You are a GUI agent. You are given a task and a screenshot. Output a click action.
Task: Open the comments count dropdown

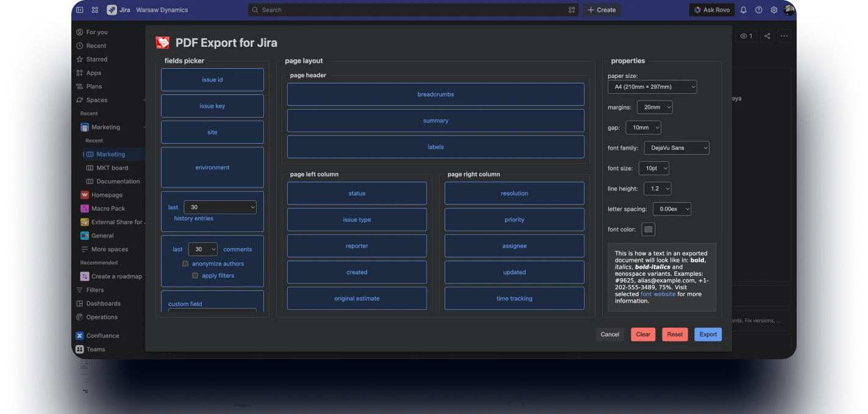pyautogui.click(x=203, y=249)
